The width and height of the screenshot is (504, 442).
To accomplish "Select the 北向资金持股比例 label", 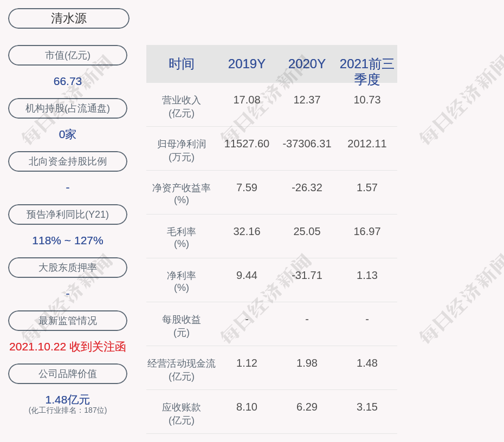I will click(x=68, y=161).
